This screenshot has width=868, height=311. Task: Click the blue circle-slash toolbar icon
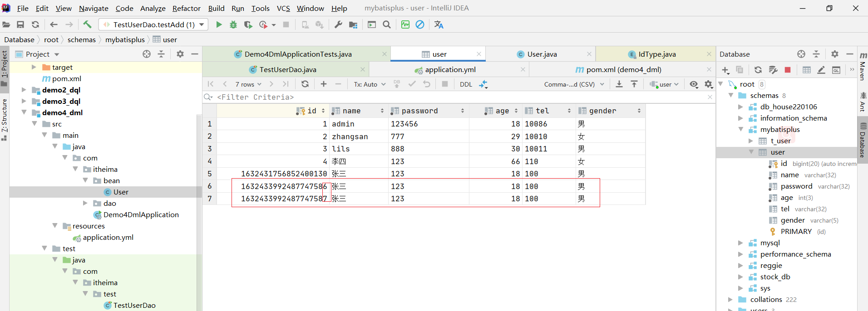(420, 24)
